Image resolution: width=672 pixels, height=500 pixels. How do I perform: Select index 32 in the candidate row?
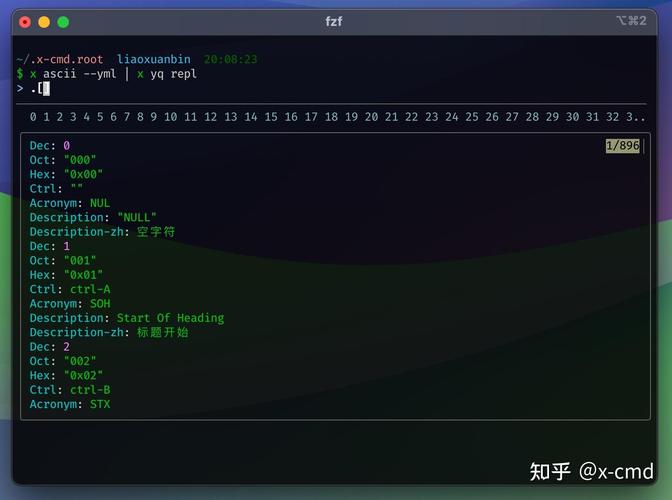(x=612, y=117)
